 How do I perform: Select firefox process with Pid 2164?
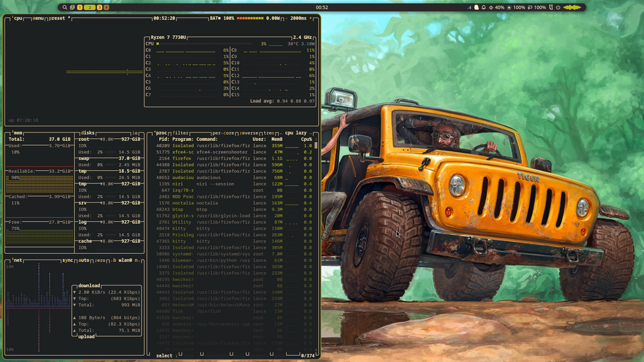click(x=235, y=158)
